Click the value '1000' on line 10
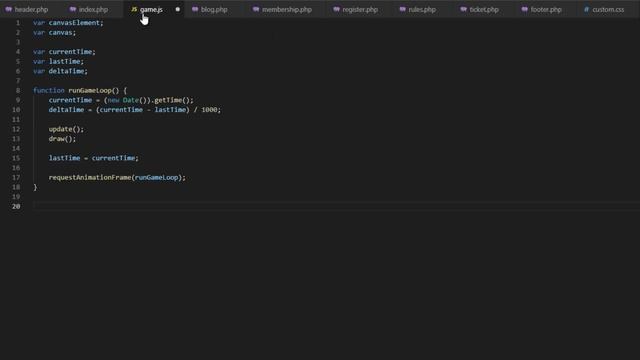The width and height of the screenshot is (640, 360). (x=209, y=110)
